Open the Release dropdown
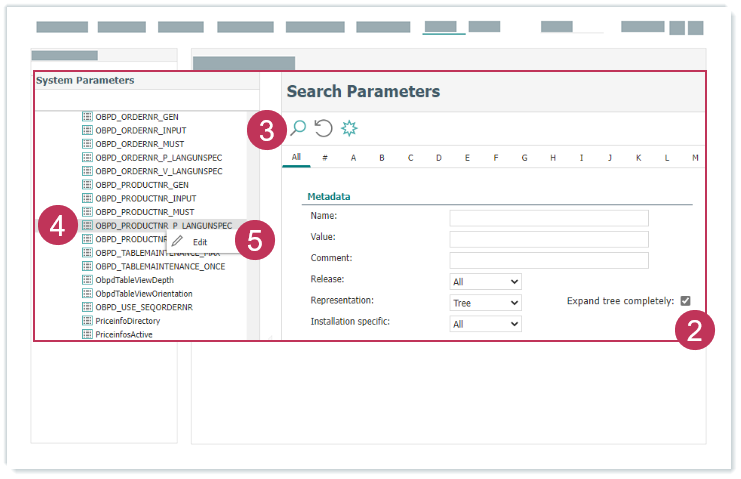This screenshot has width=741, height=479. (x=485, y=282)
